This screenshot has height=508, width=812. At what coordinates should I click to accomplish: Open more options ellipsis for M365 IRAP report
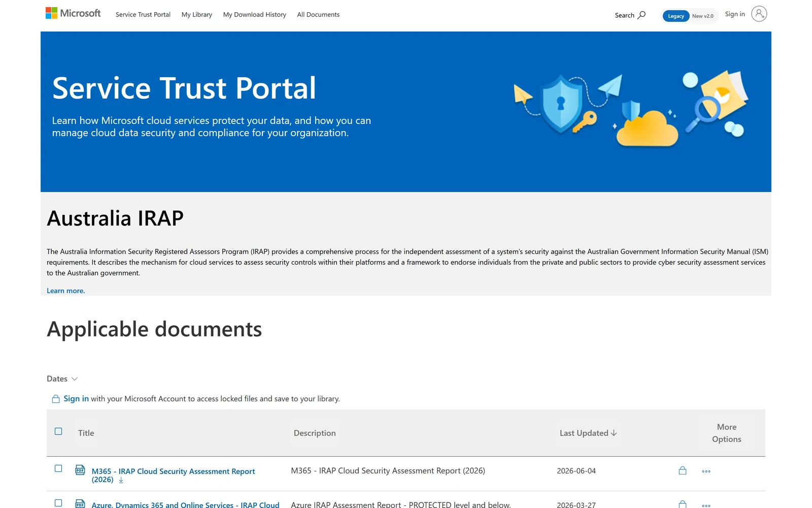(x=706, y=471)
